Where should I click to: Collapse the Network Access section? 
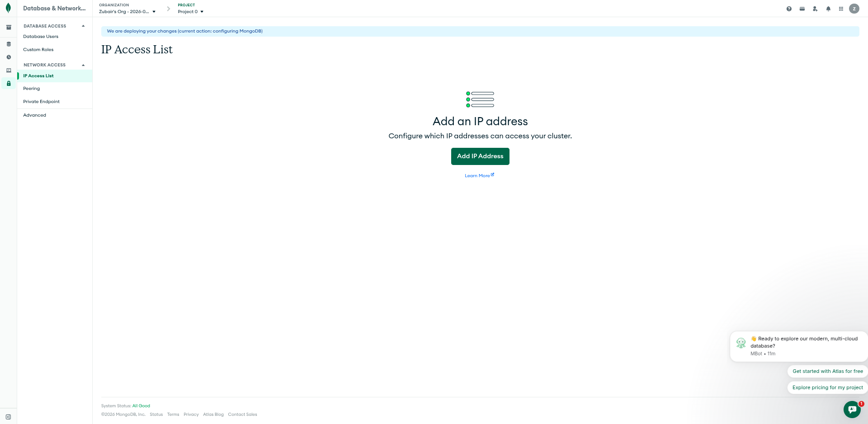(83, 65)
